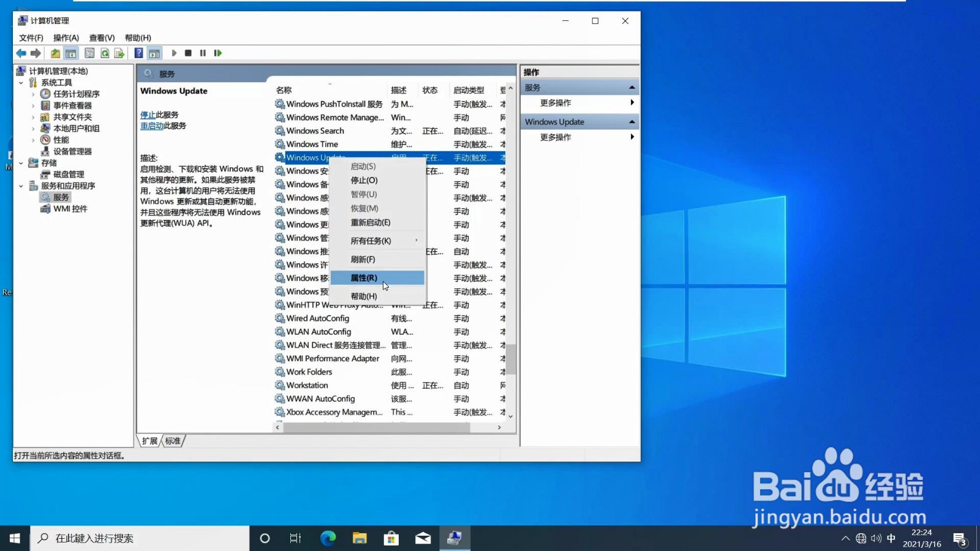Select Task Scheduler (任务计划程序) in tree
Image resolution: width=980 pixels, height=551 pixels.
tap(76, 94)
